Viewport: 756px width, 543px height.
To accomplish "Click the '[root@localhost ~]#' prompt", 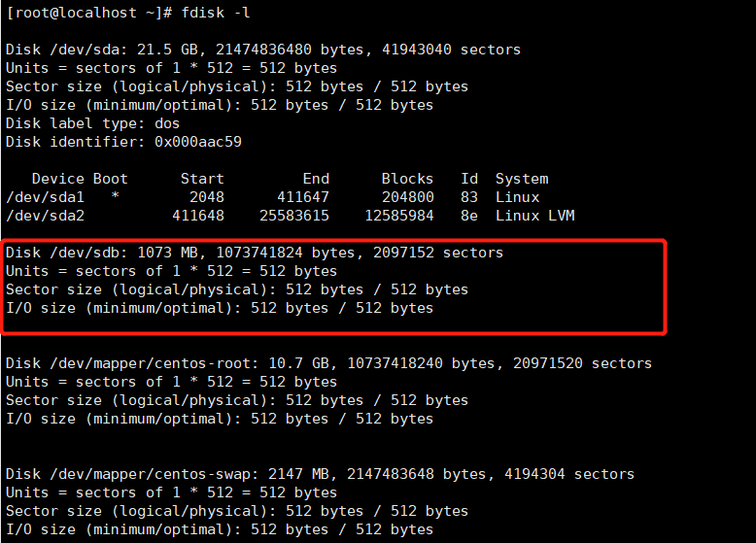I will point(88,13).
